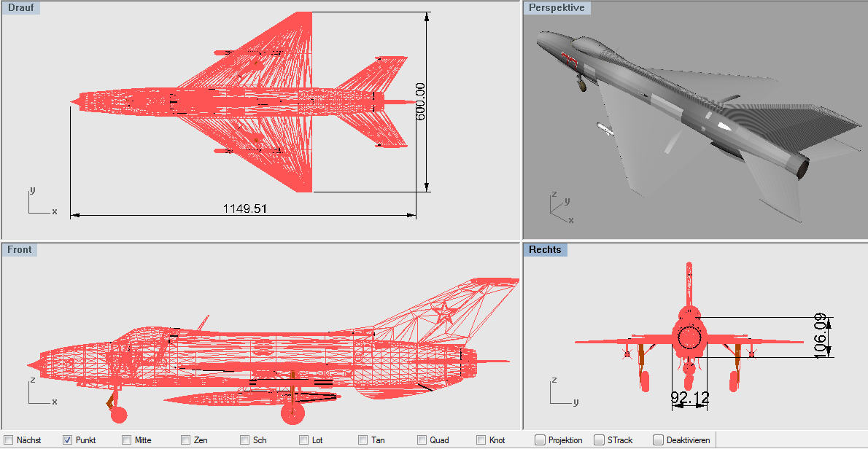Toggle the Projektion snap option
The height and width of the screenshot is (449, 868).
tap(540, 440)
